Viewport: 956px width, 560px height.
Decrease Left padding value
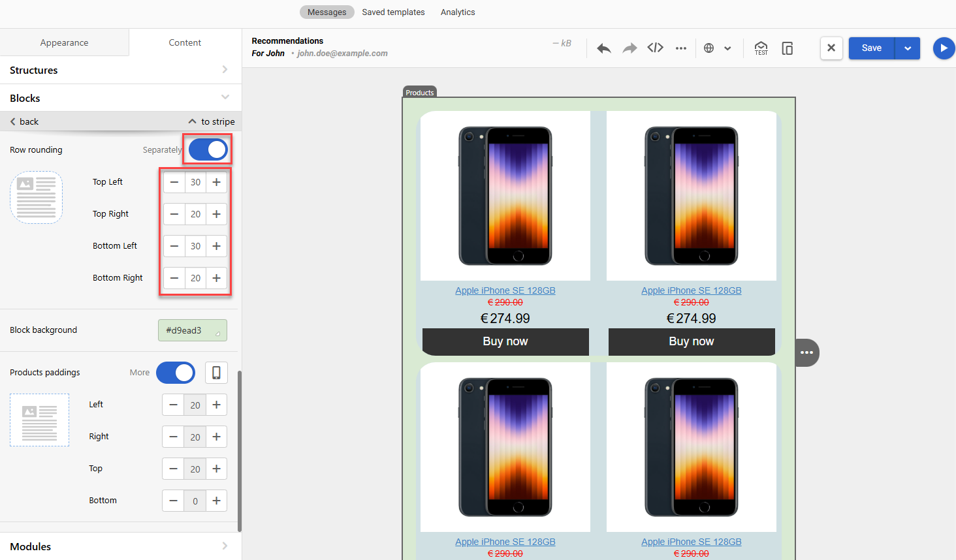173,405
